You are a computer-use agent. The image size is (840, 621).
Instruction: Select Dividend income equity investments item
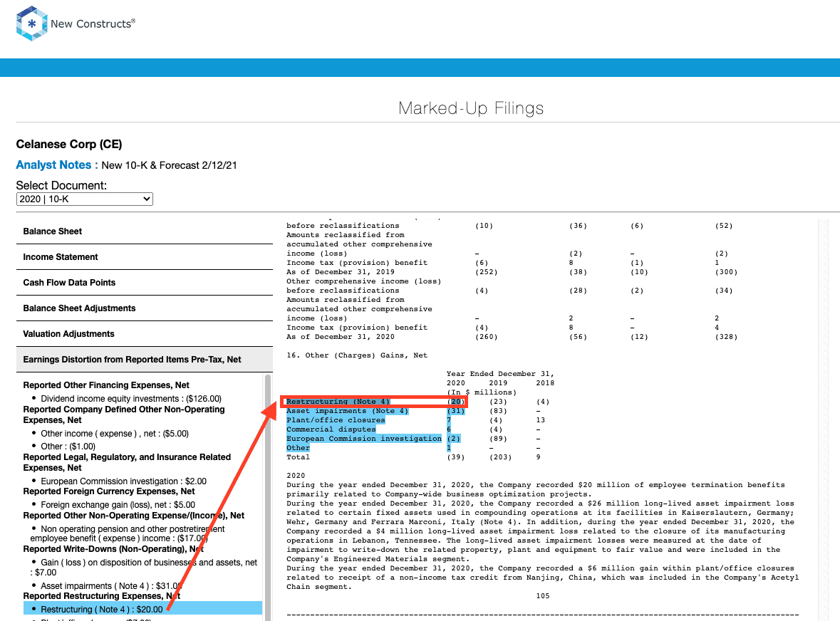click(131, 399)
